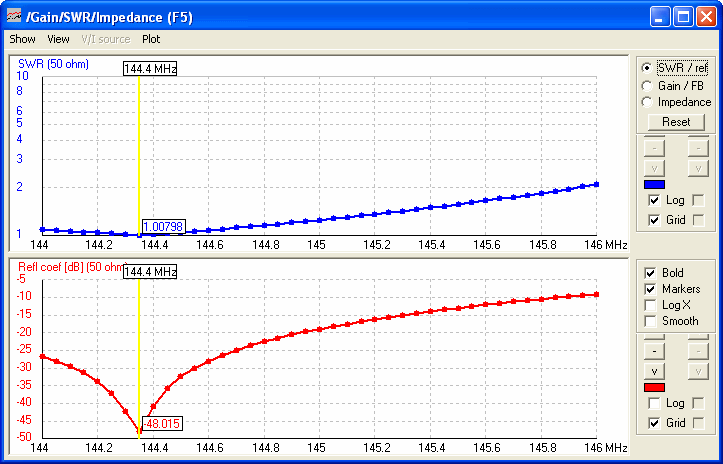Minimize the Gain/SWR/Impedance window

click(660, 17)
